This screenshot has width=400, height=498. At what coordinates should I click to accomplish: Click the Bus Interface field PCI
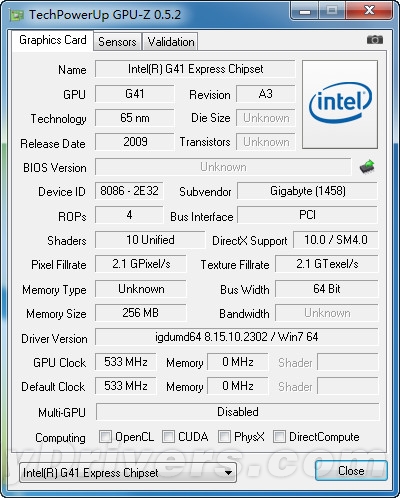pos(307,215)
